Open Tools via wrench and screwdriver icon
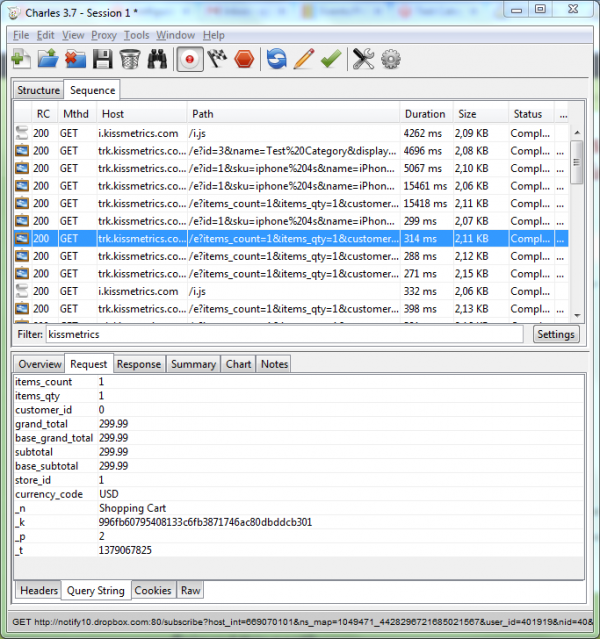 click(x=363, y=59)
